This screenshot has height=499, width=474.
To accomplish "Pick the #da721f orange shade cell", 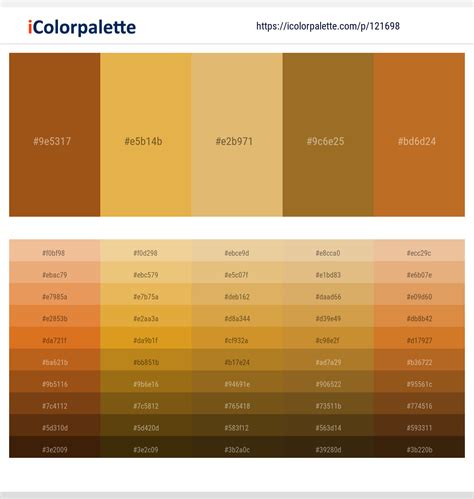I will [x=55, y=338].
